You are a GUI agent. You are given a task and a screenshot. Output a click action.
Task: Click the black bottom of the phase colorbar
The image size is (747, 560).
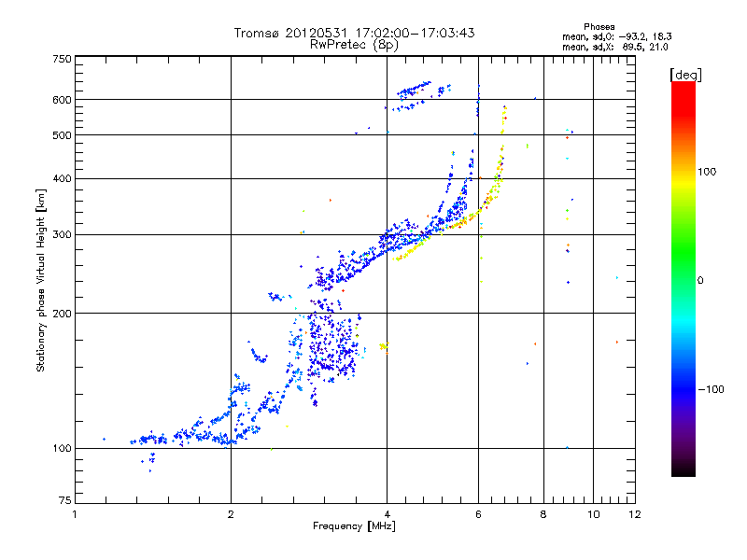tap(684, 470)
